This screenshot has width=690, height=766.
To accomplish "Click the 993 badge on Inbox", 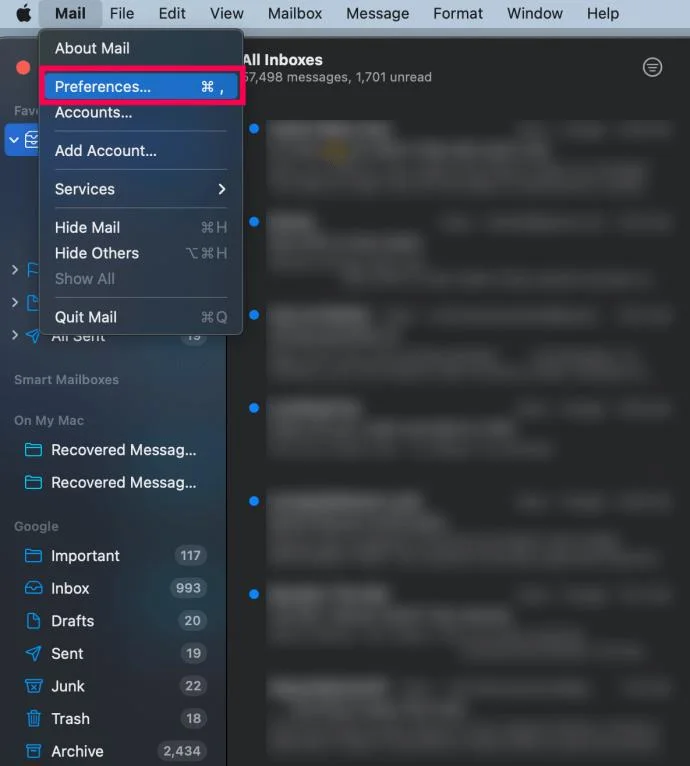I will 189,588.
